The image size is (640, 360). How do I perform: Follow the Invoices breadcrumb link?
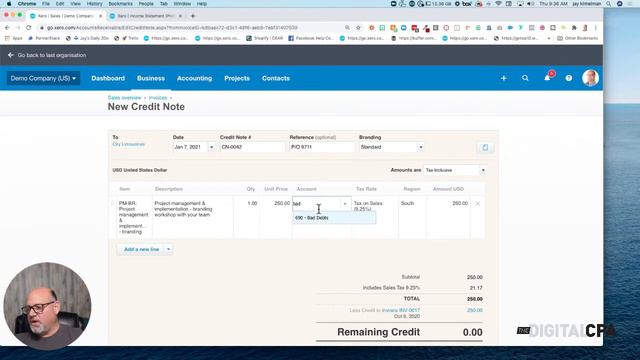tap(158, 98)
